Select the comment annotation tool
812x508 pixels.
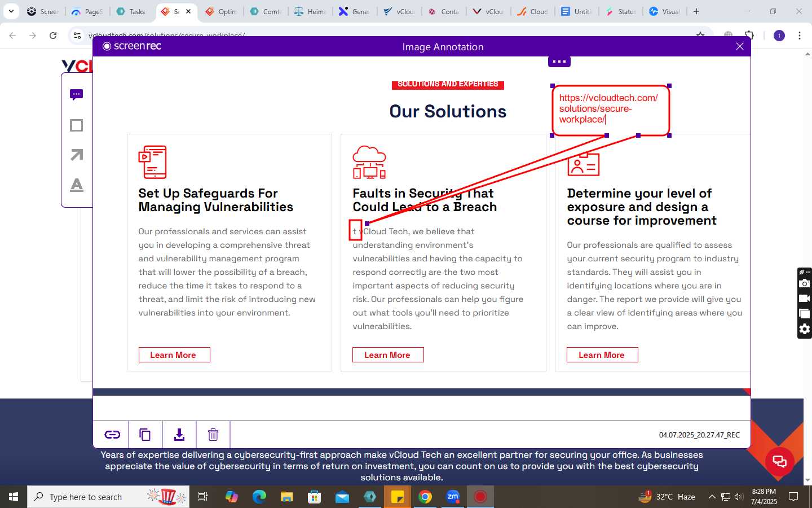(77, 95)
